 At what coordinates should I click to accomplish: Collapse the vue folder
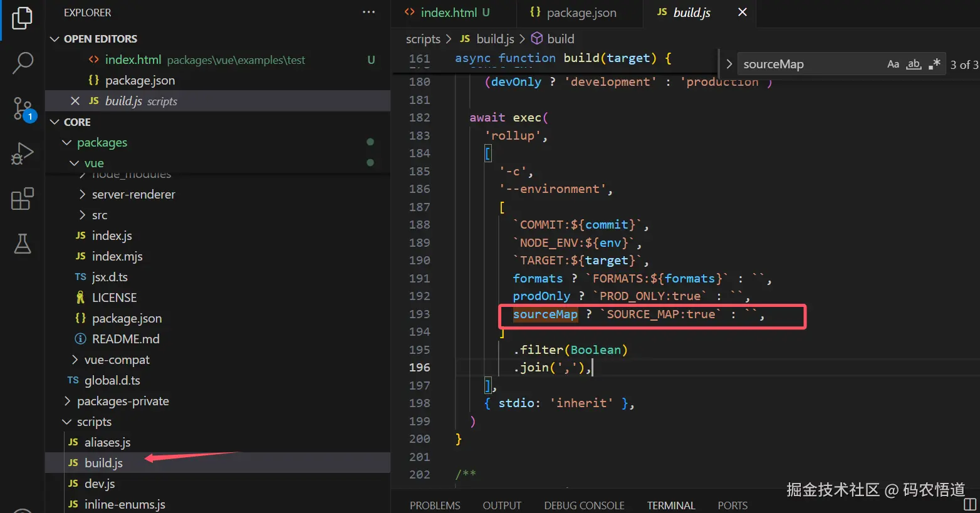point(75,163)
